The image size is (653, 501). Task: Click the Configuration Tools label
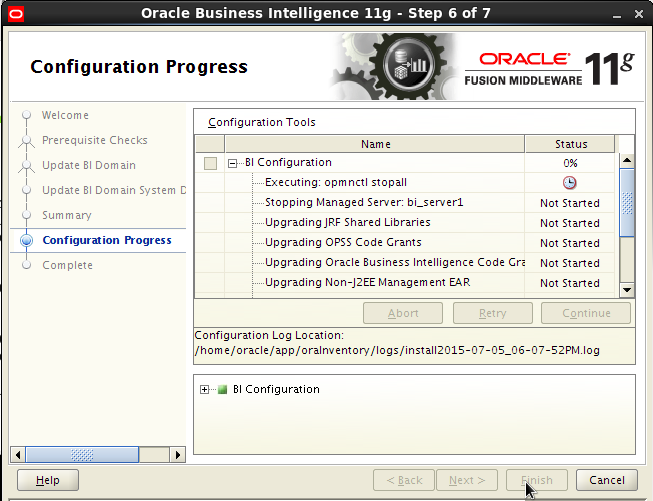coord(262,122)
